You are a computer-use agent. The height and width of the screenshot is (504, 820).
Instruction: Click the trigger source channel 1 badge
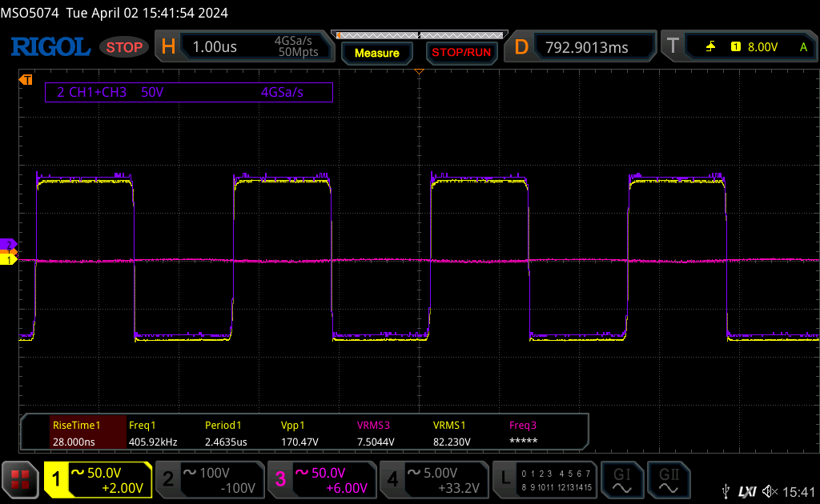pyautogui.click(x=736, y=47)
